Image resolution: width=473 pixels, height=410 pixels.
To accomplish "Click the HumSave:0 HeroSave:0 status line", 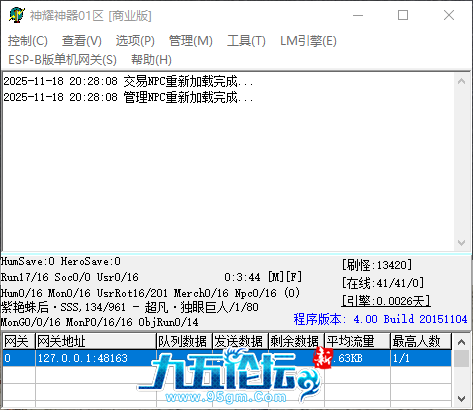I will [61, 261].
